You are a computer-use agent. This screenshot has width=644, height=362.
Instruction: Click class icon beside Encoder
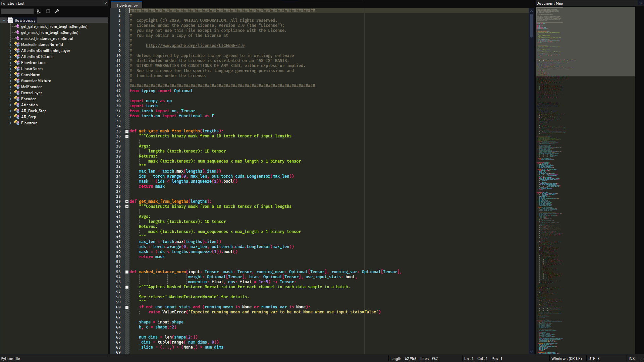[x=17, y=99]
